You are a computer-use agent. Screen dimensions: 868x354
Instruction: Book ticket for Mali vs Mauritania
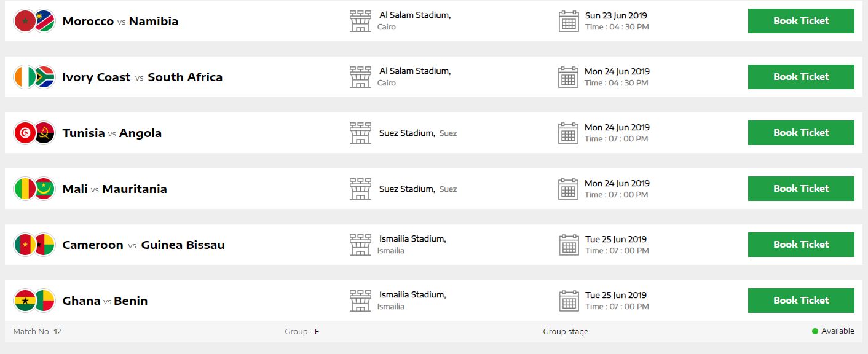click(800, 189)
